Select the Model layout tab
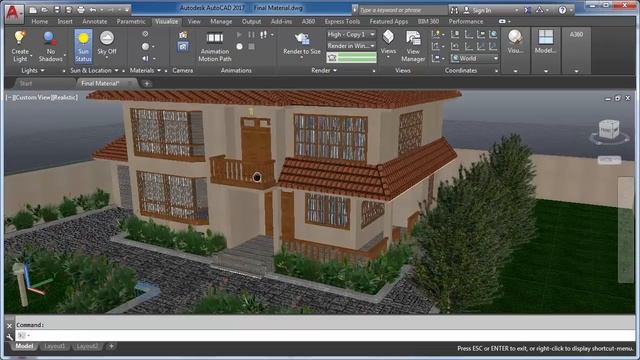The height and width of the screenshot is (360, 640). coord(24,346)
